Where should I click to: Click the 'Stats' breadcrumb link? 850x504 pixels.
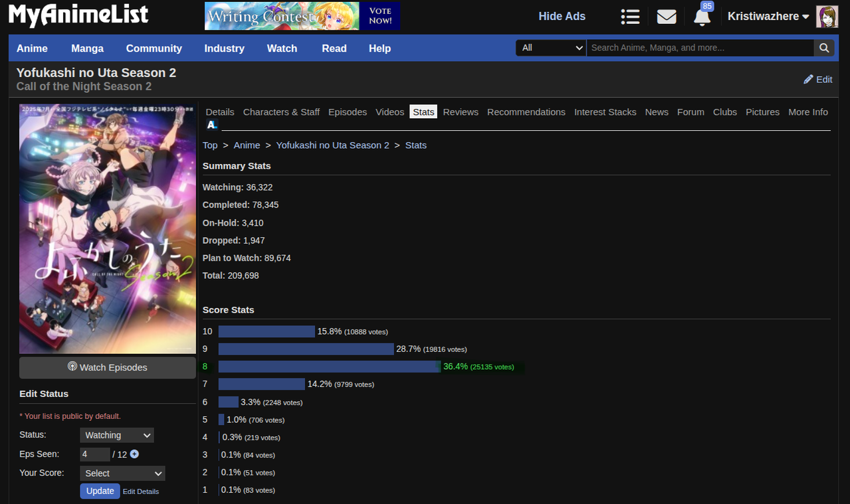pos(416,145)
